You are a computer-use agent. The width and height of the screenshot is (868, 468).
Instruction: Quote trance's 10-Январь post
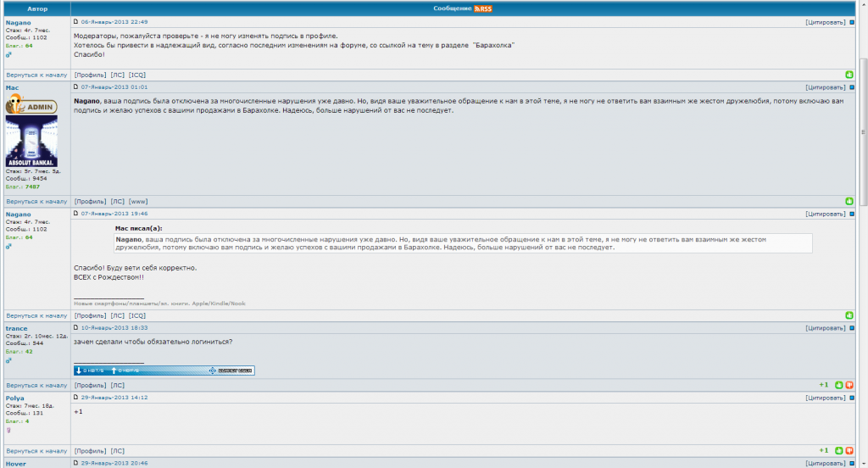(x=826, y=328)
